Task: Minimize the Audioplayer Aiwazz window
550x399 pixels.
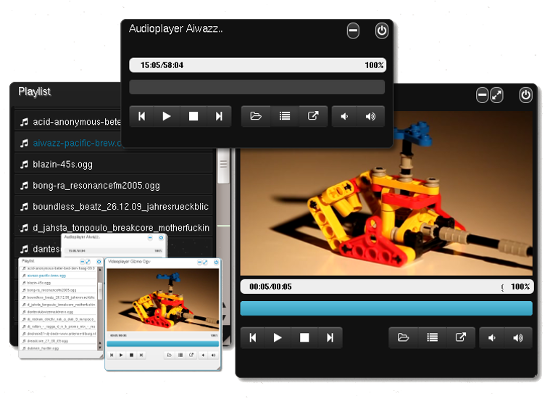Action: coord(353,31)
